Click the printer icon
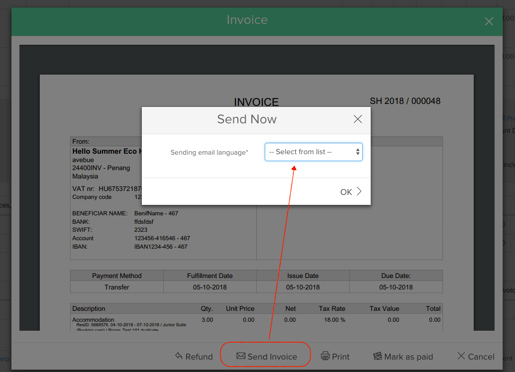The height and width of the screenshot is (372, 515). pyautogui.click(x=325, y=356)
